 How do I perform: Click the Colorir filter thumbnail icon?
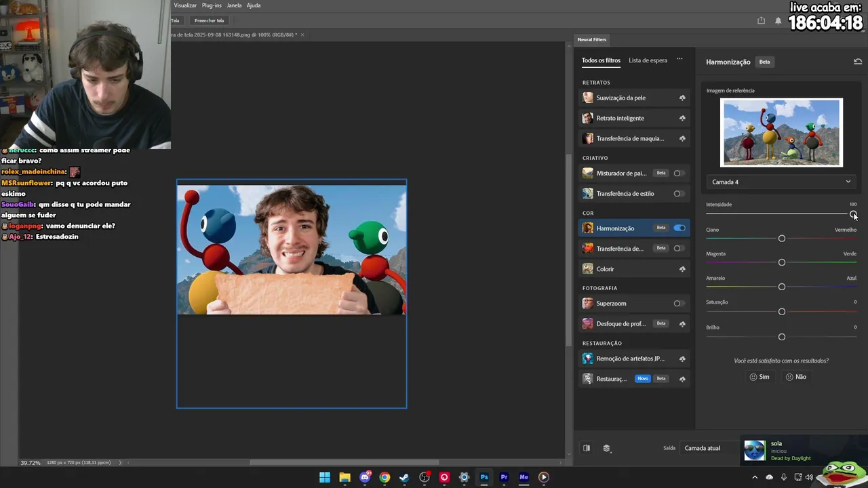[588, 269]
